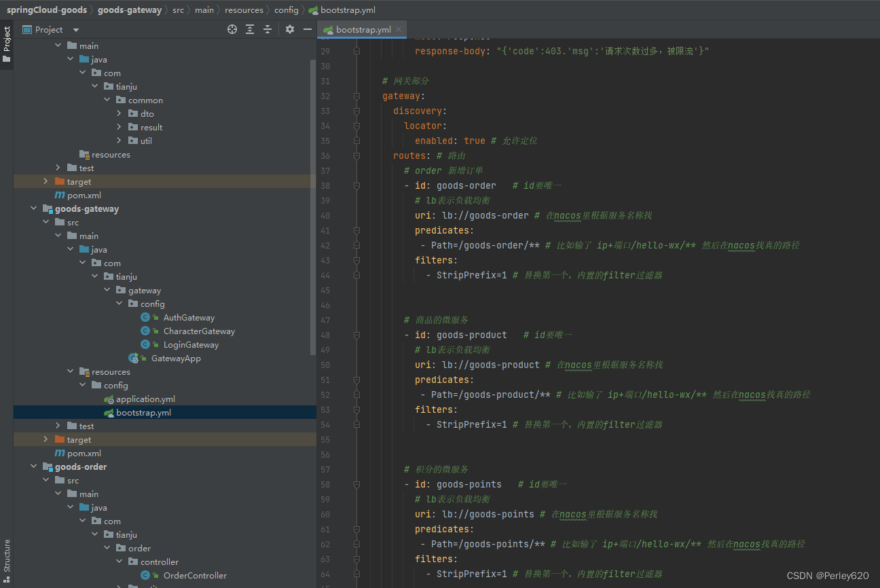Collapse the common package chevron

pos(107,100)
